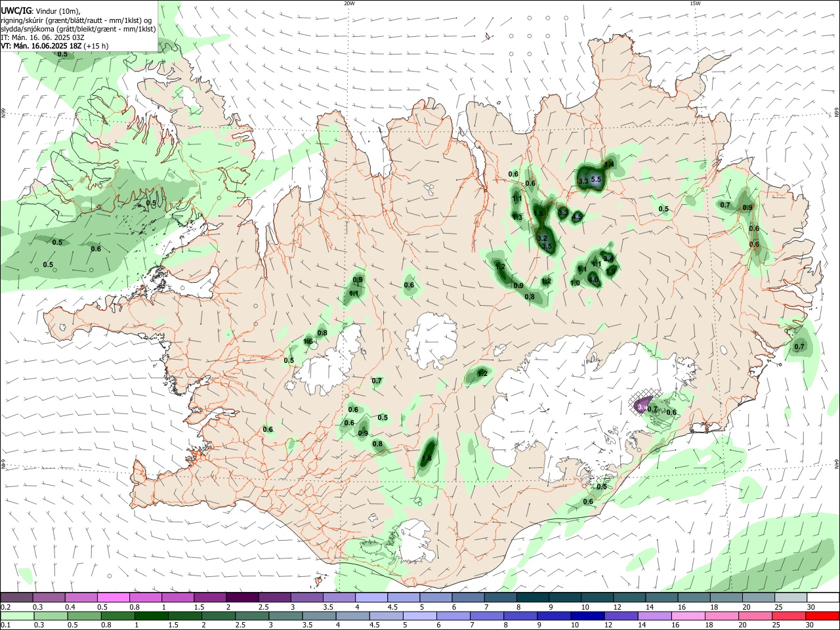Select the bright pink-magenta swatch near 0.4 in legend
Viewport: 840px width, 630px height.
click(x=113, y=597)
